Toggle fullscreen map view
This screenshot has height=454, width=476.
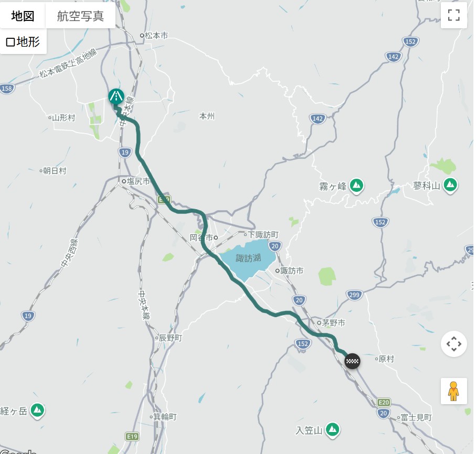(453, 15)
